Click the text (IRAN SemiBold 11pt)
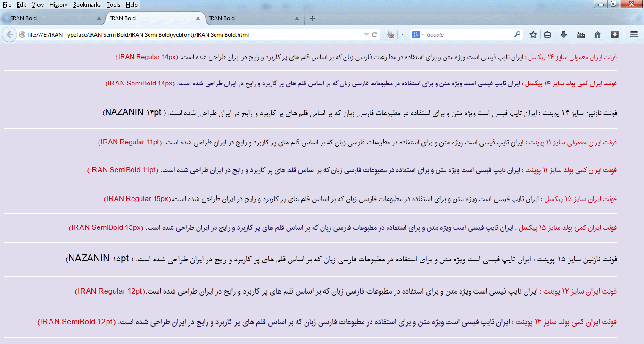644x344 pixels. pos(123,170)
